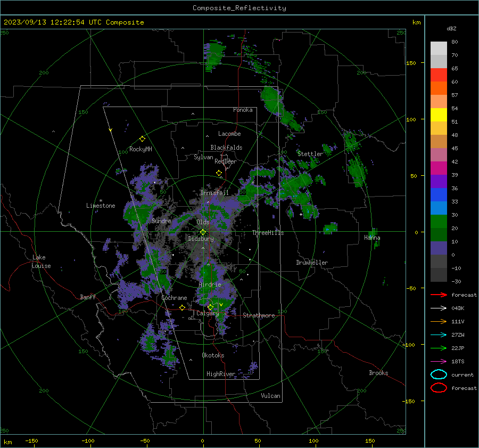
Task: Click the -30 value on dBZ scale
Action: (x=456, y=281)
